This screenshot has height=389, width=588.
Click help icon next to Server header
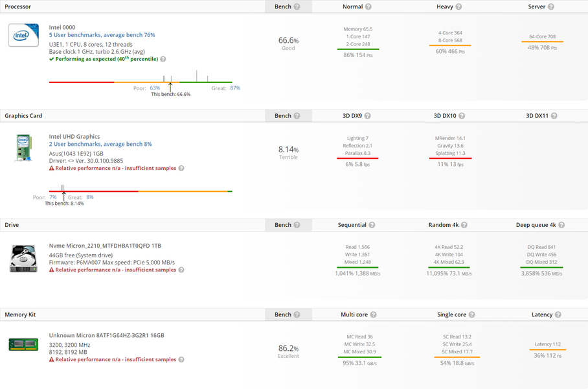551,6
